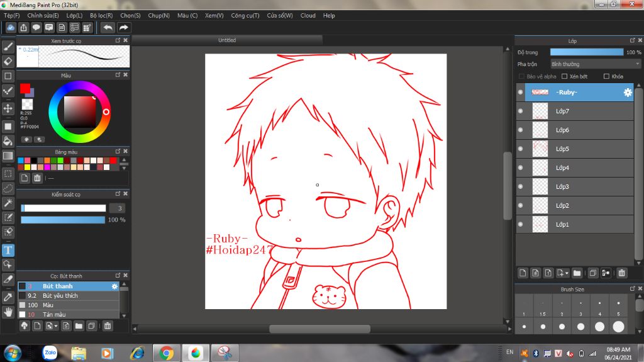Open Zalo from the taskbar
644x362 pixels.
pyautogui.click(x=50, y=353)
